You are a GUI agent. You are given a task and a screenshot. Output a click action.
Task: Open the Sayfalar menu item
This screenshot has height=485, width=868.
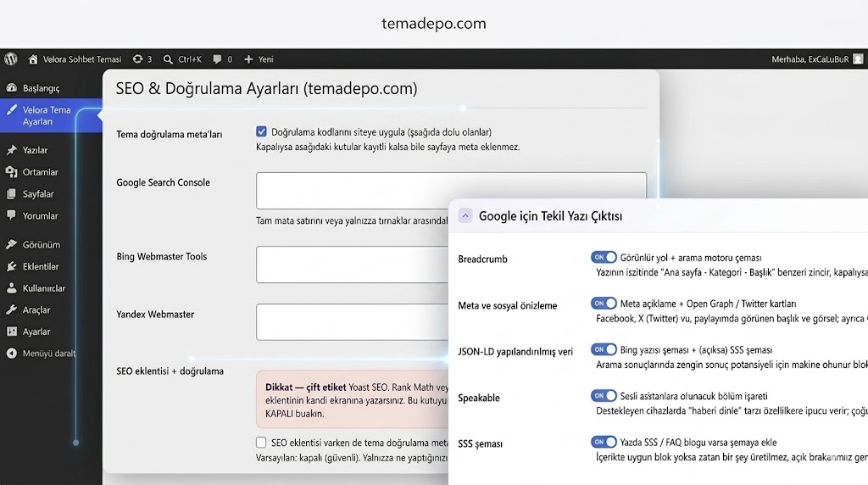click(38, 194)
